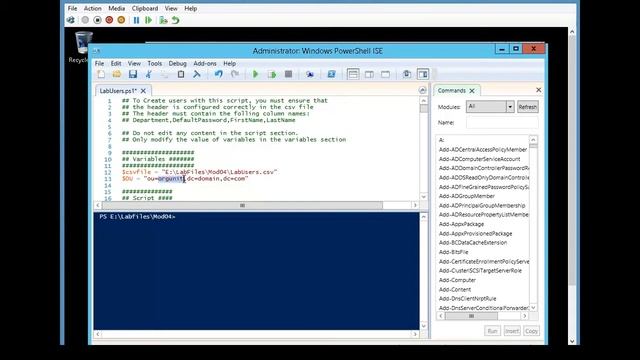The height and width of the screenshot is (360, 640).
Task: Click the red VM Shut Down button
Action: 109,20
